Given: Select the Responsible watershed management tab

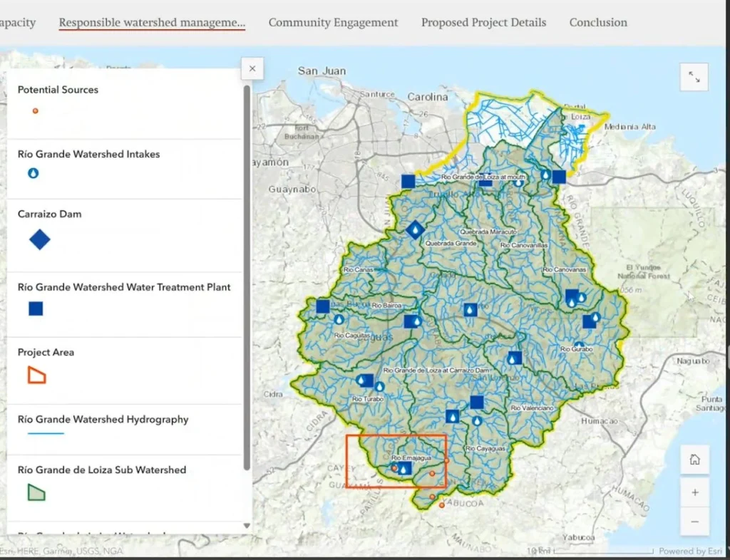Looking at the screenshot, I should 152,22.
